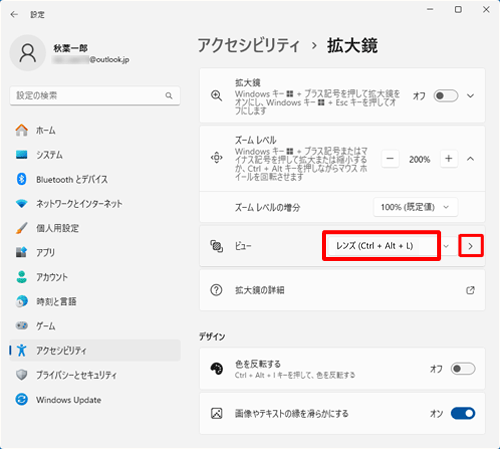Image resolution: width=500 pixels, height=449 pixels.
Task: Maximize the settings window
Action: coord(458,10)
